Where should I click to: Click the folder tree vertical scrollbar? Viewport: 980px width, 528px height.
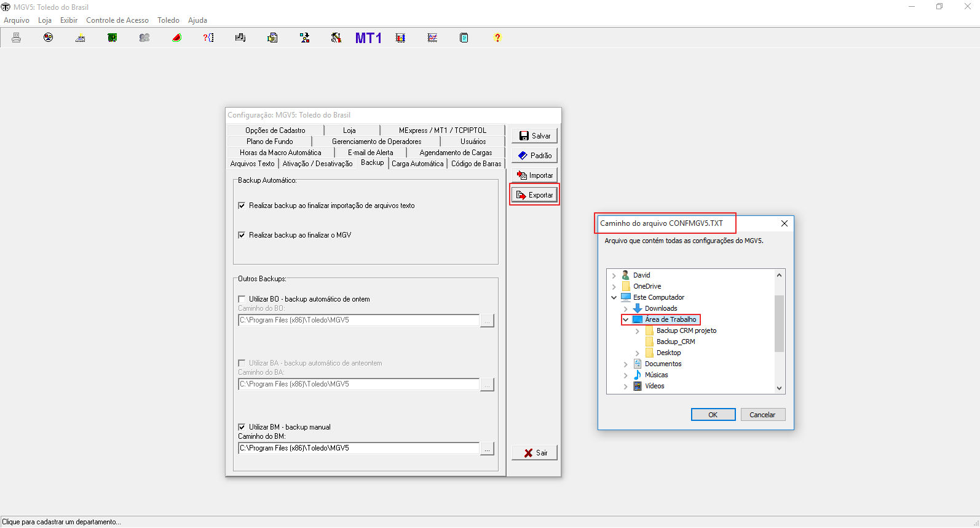click(x=779, y=323)
